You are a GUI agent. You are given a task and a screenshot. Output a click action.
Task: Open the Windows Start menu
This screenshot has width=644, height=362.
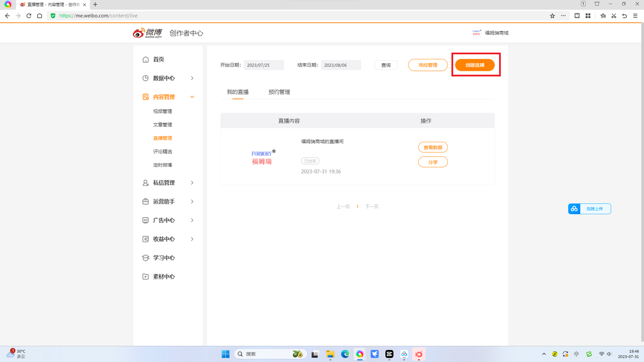pyautogui.click(x=225, y=354)
